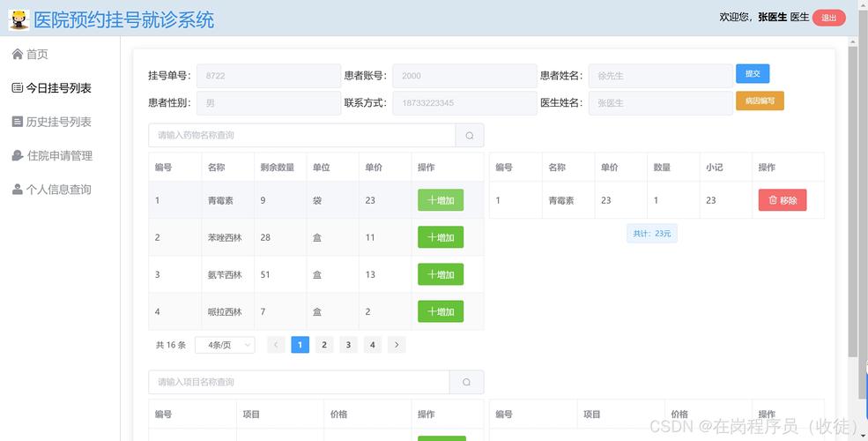Go to next page arrow
Image resolution: width=868 pixels, height=441 pixels.
(397, 345)
